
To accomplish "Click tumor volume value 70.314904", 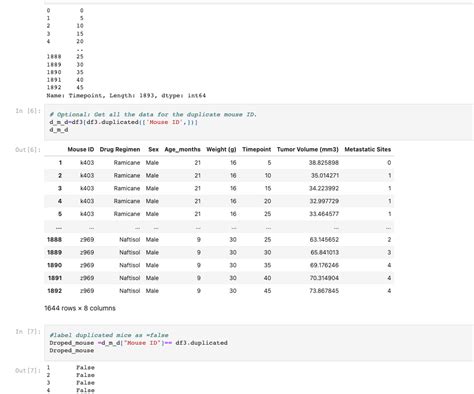I will click(324, 278).
